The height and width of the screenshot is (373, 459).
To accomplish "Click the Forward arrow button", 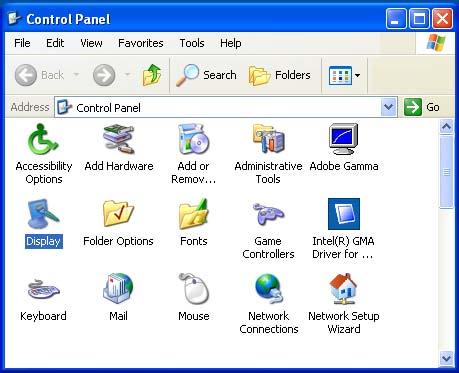I will pyautogui.click(x=104, y=75).
